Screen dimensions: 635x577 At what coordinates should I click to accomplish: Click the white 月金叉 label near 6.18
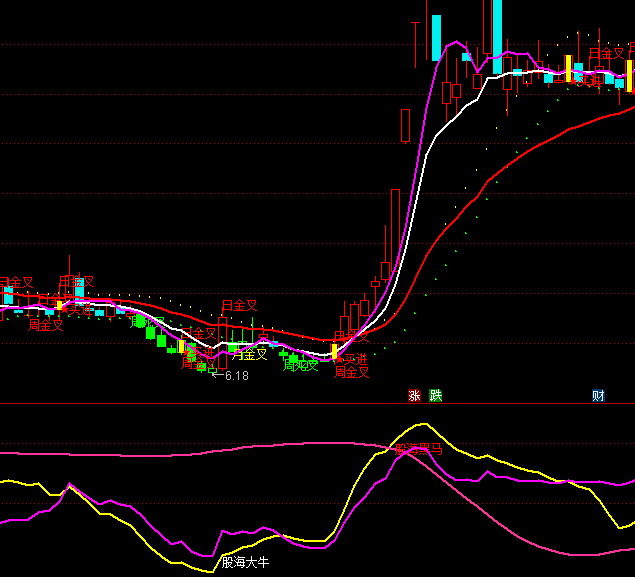coord(250,354)
